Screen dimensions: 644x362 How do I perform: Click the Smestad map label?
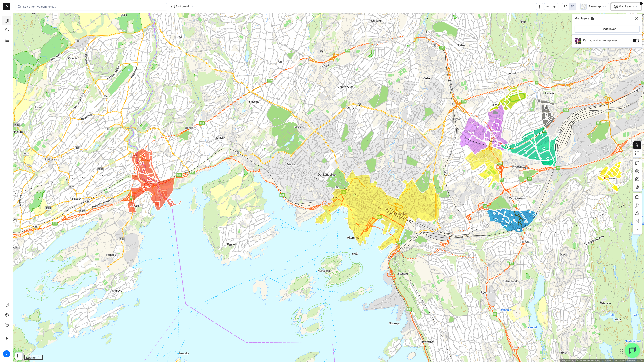pyautogui.click(x=254, y=102)
